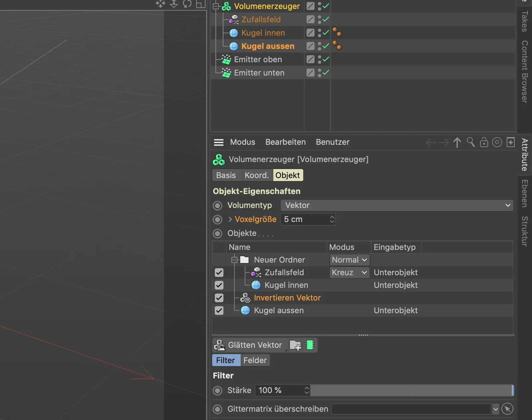The width and height of the screenshot is (532, 420).
Task: Click the viewport move camera icon
Action: [161, 4]
